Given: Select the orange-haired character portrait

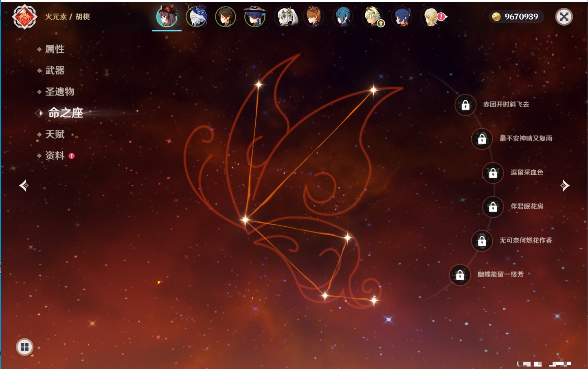Looking at the screenshot, I should coord(314,17).
